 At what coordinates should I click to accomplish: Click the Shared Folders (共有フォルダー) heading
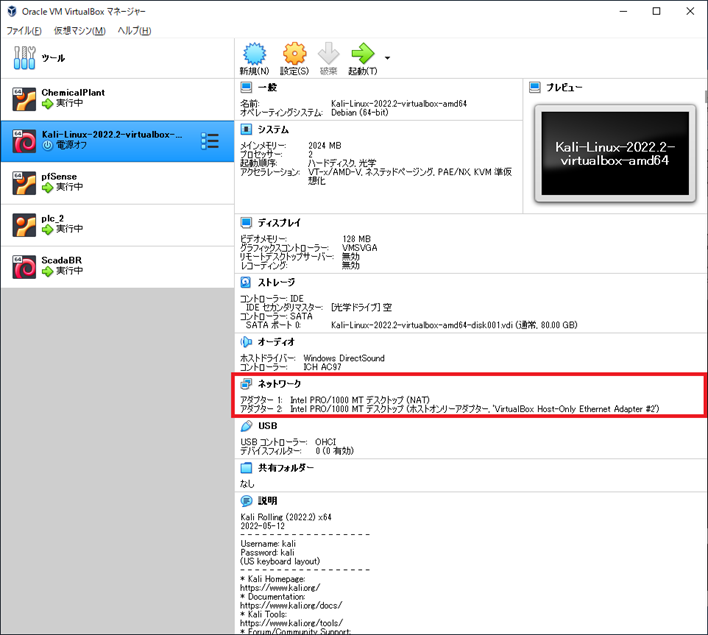click(x=285, y=468)
